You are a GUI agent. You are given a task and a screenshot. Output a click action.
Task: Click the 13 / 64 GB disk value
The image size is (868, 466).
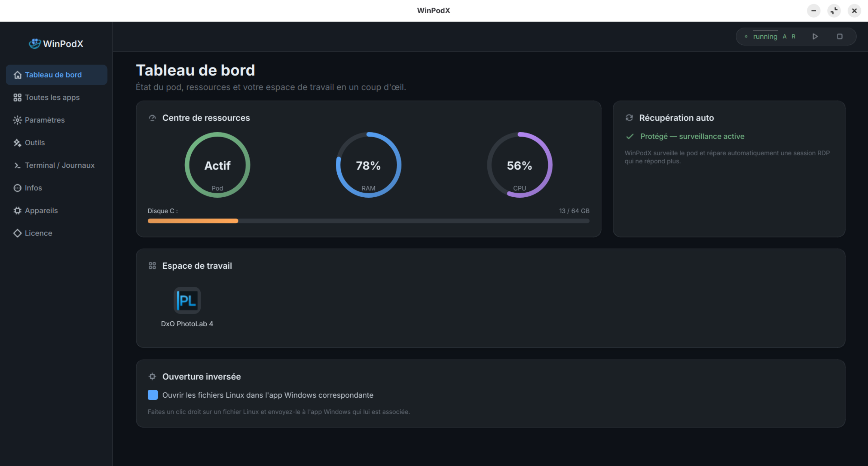pos(574,211)
